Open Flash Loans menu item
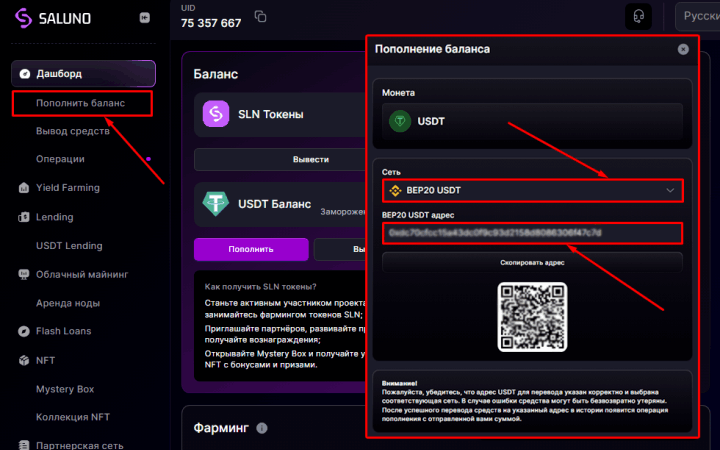Viewport: 720px width, 450px height. [63, 331]
